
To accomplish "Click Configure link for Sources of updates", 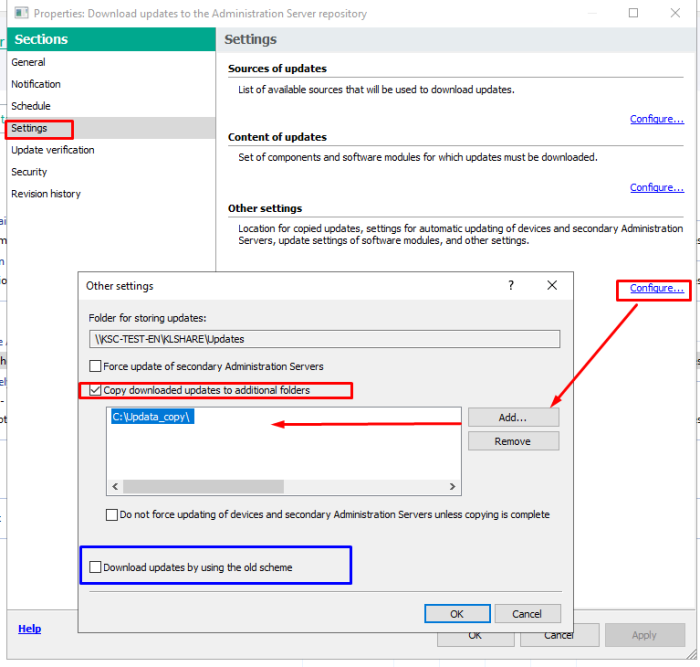I will tap(657, 119).
